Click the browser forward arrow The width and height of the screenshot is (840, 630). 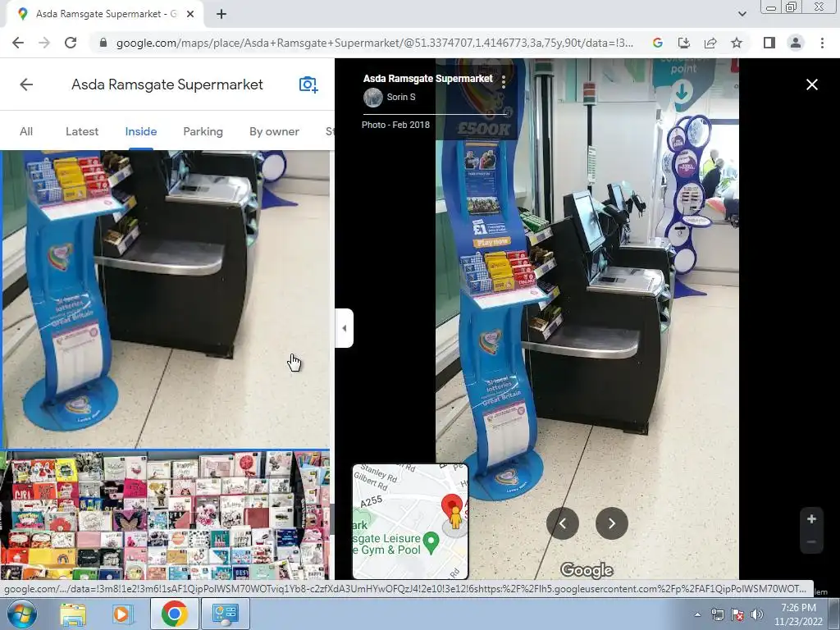tap(44, 43)
